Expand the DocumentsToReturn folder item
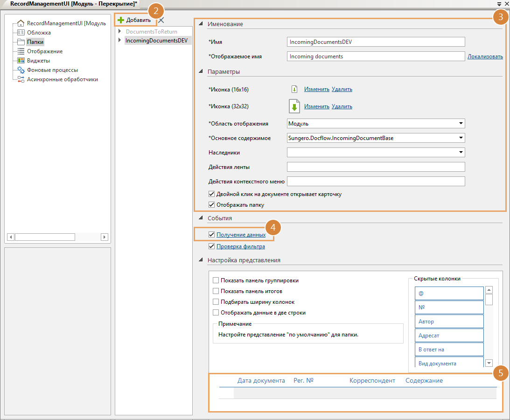Viewport: 510px width, 420px height. [x=120, y=32]
